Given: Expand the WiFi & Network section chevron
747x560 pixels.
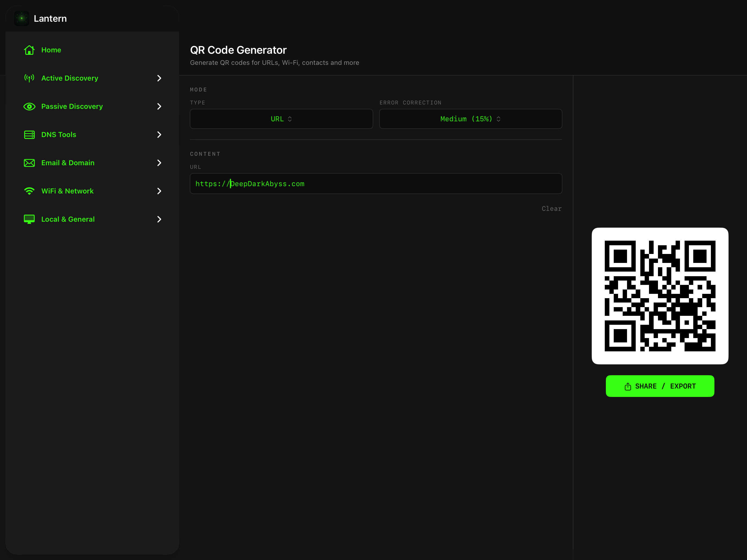Looking at the screenshot, I should click(159, 191).
